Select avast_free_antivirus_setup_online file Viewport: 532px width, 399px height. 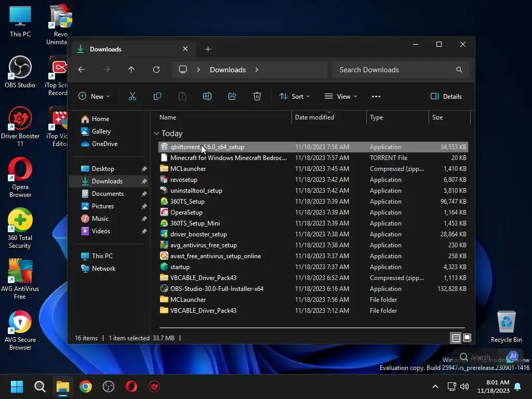coord(313,256)
